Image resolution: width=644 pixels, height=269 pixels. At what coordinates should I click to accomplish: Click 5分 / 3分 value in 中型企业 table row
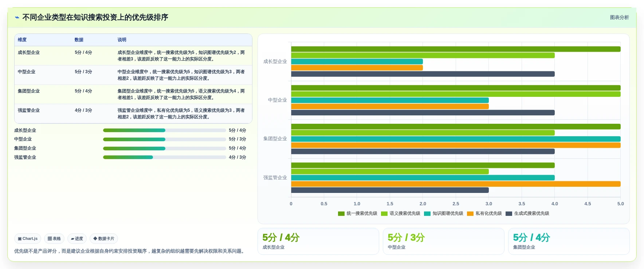[x=83, y=72]
